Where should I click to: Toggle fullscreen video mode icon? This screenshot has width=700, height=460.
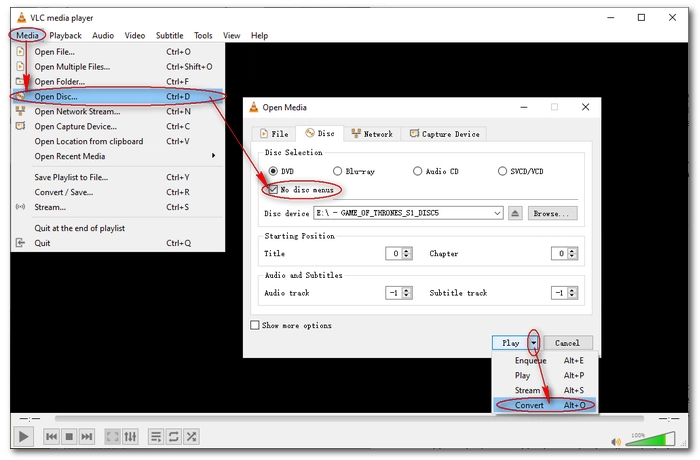[112, 436]
